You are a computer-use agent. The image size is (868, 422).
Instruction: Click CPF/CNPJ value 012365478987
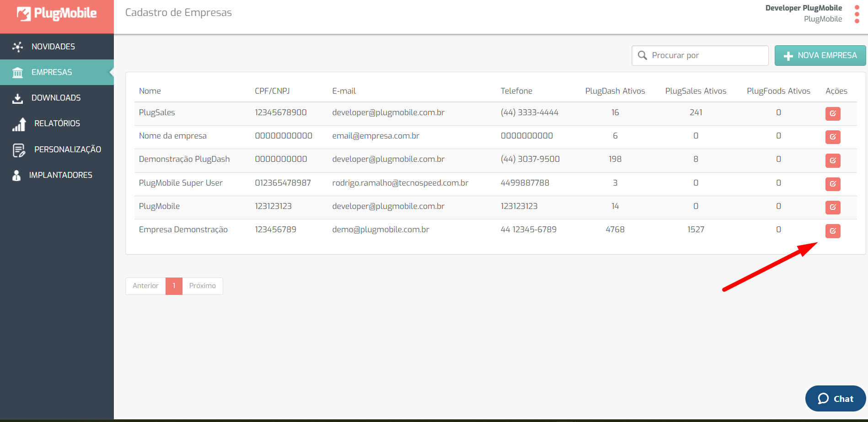click(283, 183)
